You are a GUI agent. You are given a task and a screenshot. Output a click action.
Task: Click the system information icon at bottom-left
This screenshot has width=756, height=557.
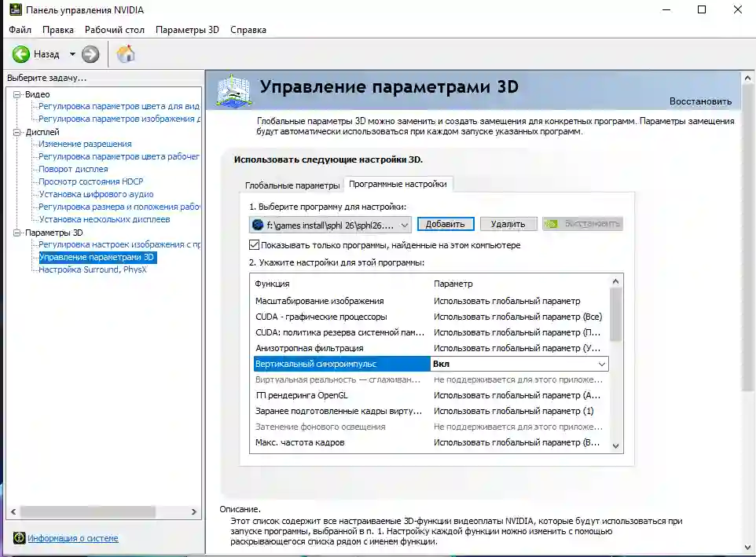(x=17, y=537)
